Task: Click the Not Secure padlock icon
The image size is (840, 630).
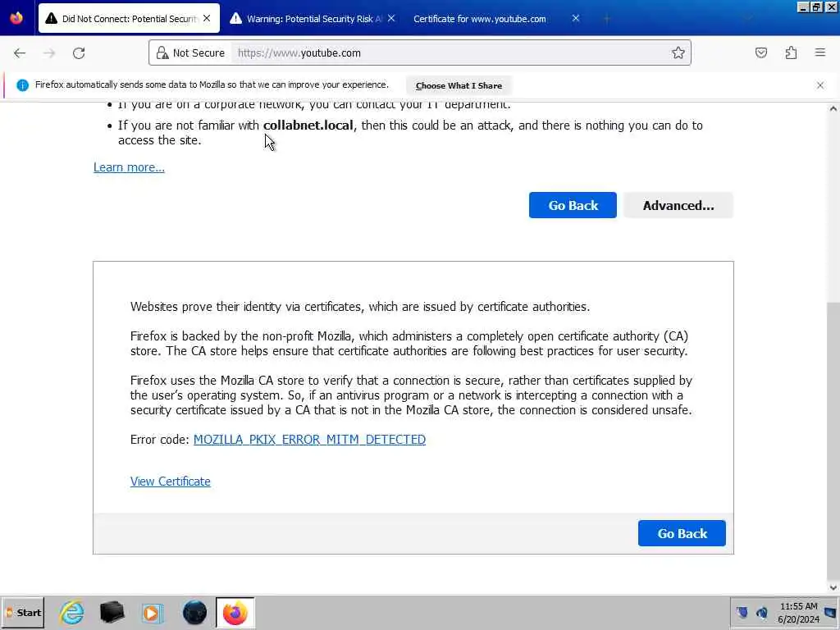Action: click(162, 52)
